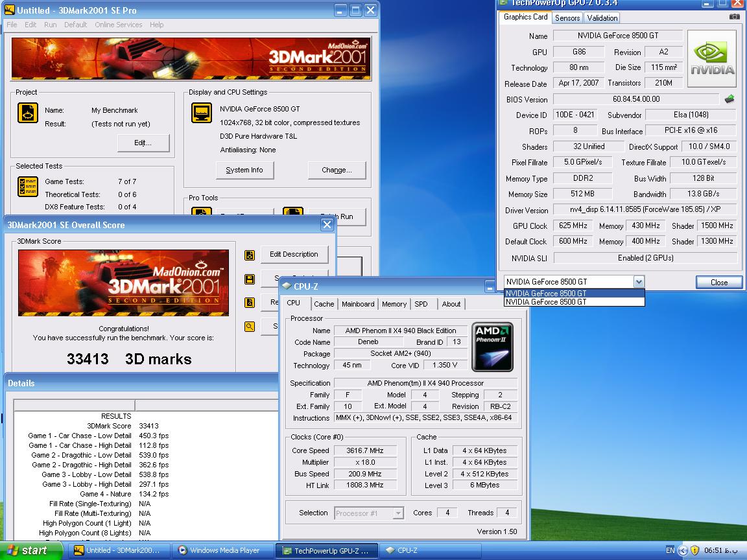Click the Selected Tests checklist icon
The width and height of the screenshot is (747, 560).
(x=28, y=187)
